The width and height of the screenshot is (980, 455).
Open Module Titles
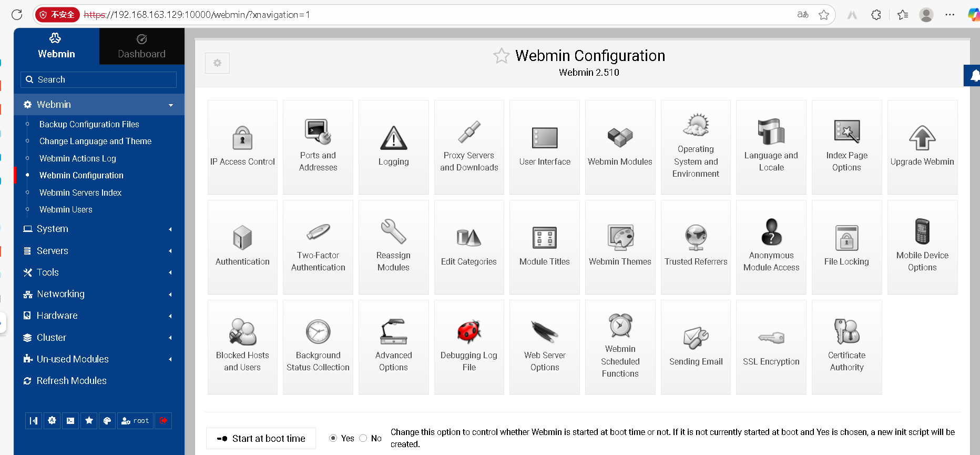545,247
